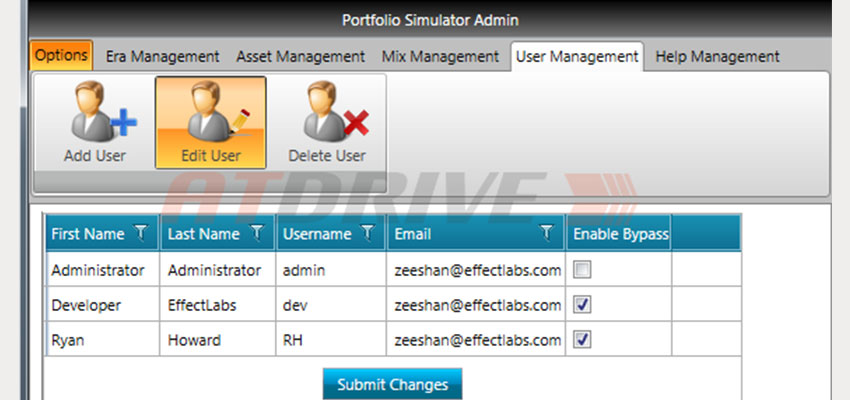This screenshot has width=850, height=400.
Task: Click the Add User icon
Action: tap(95, 122)
